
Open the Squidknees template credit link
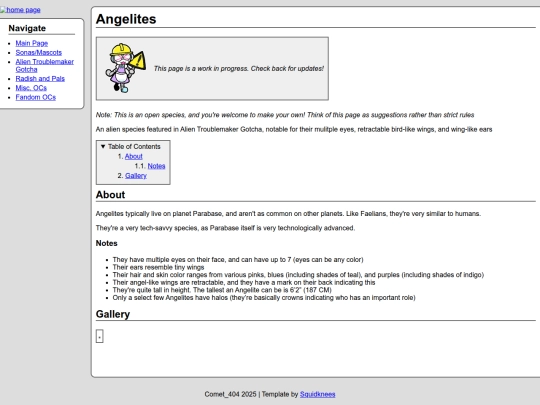click(x=318, y=394)
